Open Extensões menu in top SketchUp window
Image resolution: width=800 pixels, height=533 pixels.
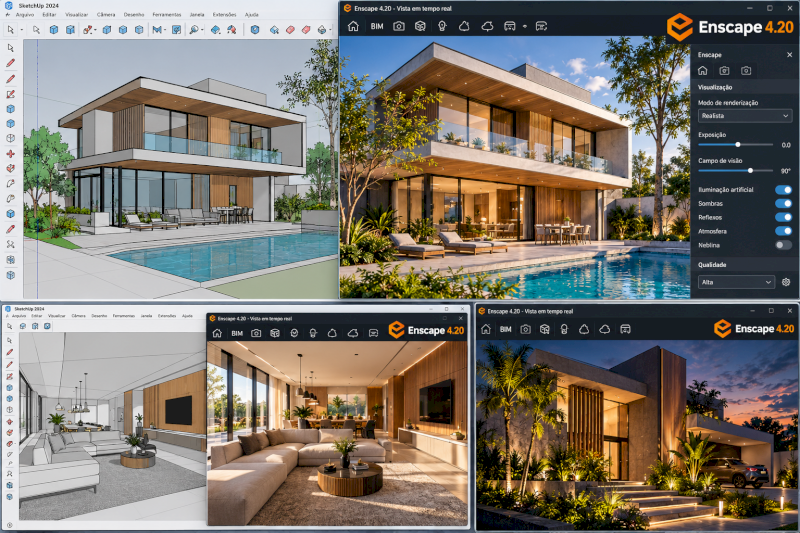pos(224,15)
